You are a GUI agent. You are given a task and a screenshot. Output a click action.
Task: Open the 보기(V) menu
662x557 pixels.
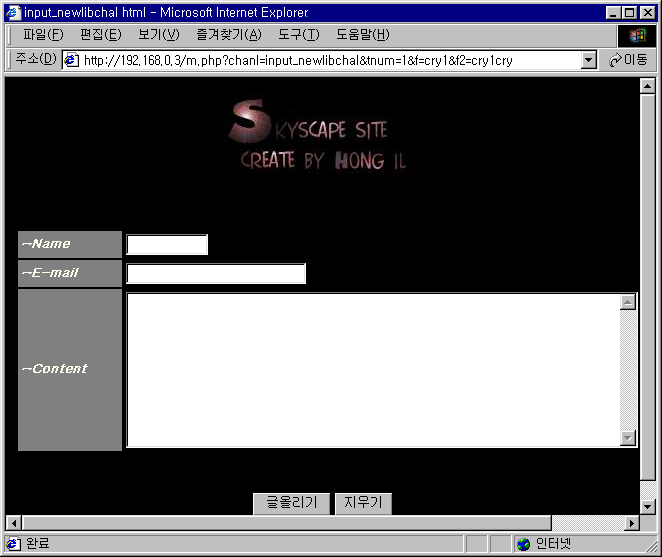[x=159, y=35]
